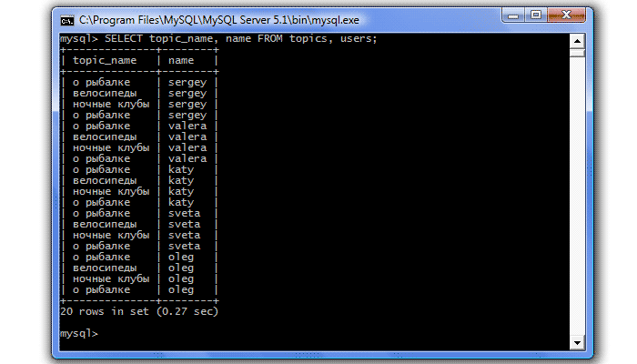Click the '20 rows in set' result line
The height and width of the screenshot is (364, 637).
(x=138, y=311)
